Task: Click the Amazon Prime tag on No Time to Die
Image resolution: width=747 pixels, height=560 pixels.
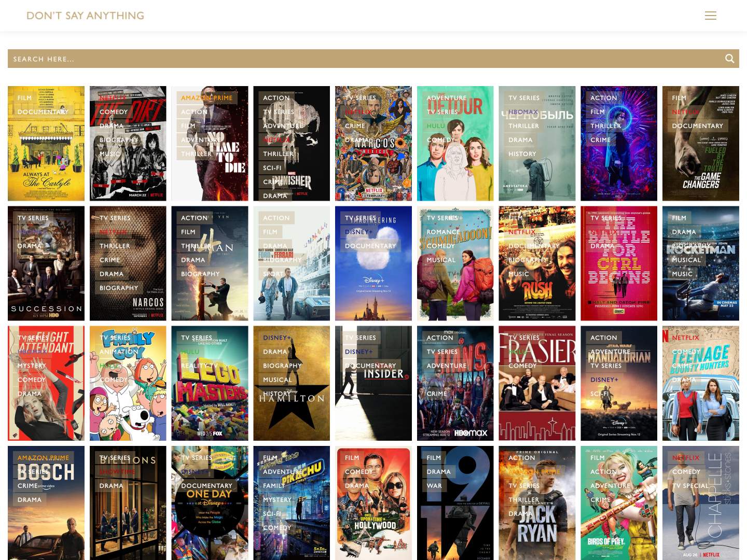Action: tap(206, 97)
